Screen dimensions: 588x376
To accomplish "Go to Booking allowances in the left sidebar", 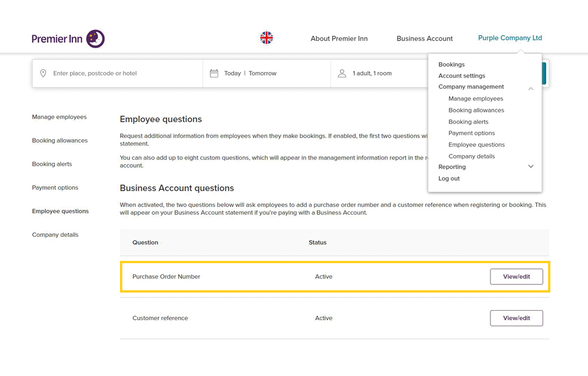I will [59, 140].
